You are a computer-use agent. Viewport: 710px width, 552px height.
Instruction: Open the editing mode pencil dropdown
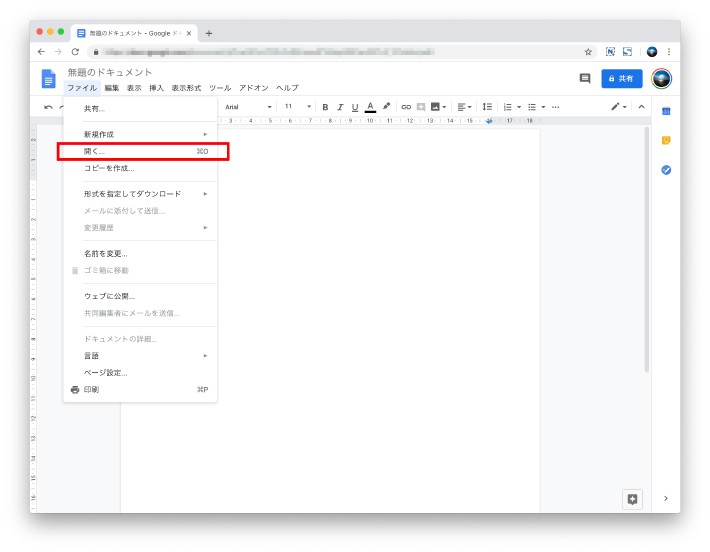pyautogui.click(x=619, y=107)
